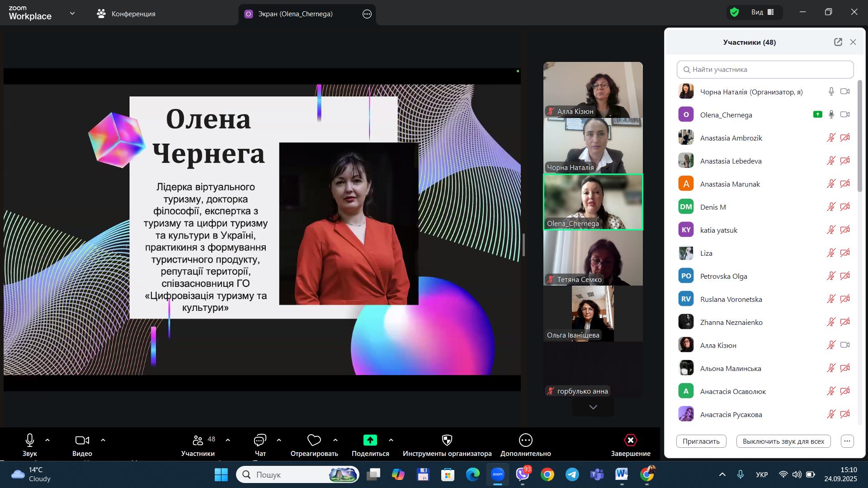Click the Share screen green arrow icon

tap(370, 440)
